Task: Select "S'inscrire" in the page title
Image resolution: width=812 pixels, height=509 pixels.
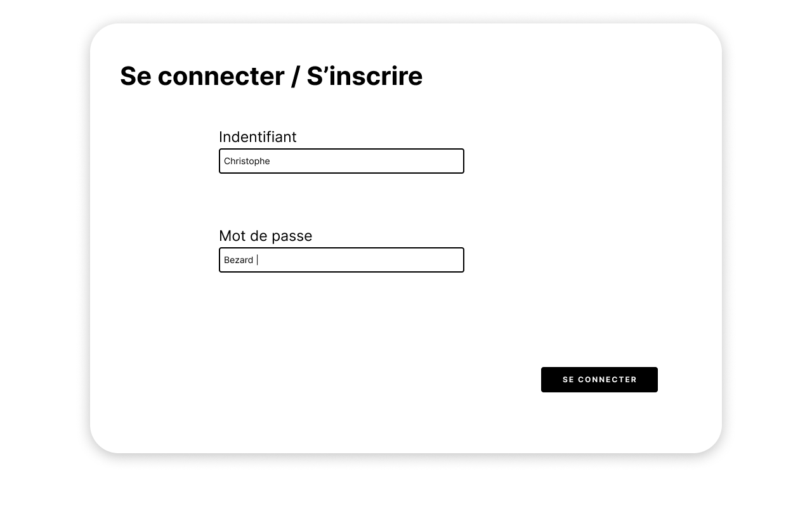Action: [364, 76]
